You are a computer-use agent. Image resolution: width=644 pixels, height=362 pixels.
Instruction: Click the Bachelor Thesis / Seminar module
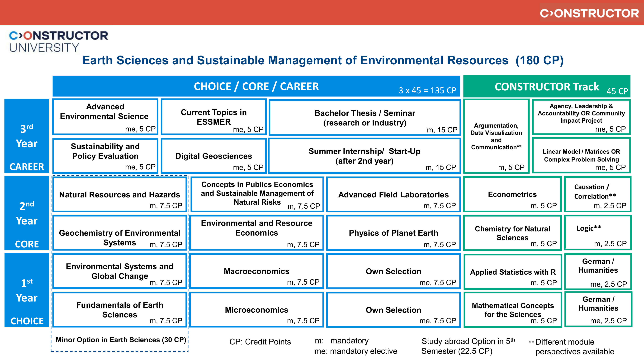point(365,118)
